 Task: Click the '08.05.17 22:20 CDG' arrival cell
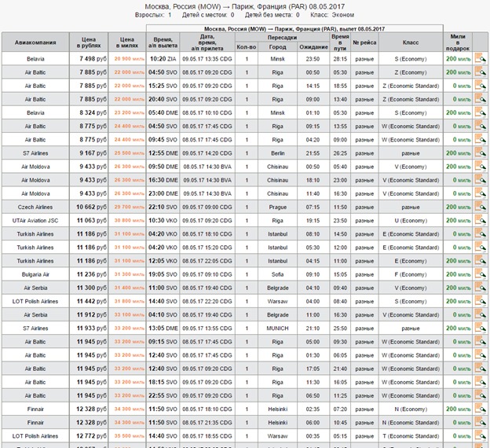[207, 301]
